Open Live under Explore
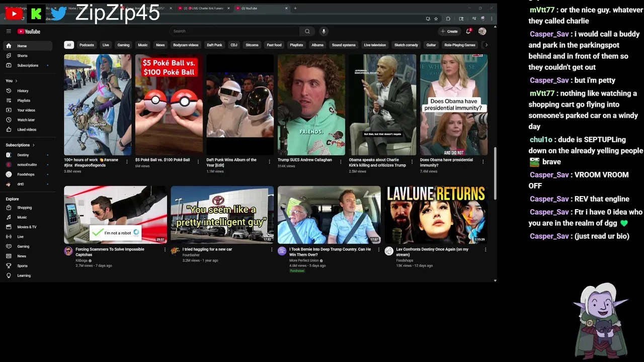 [x=28, y=237]
